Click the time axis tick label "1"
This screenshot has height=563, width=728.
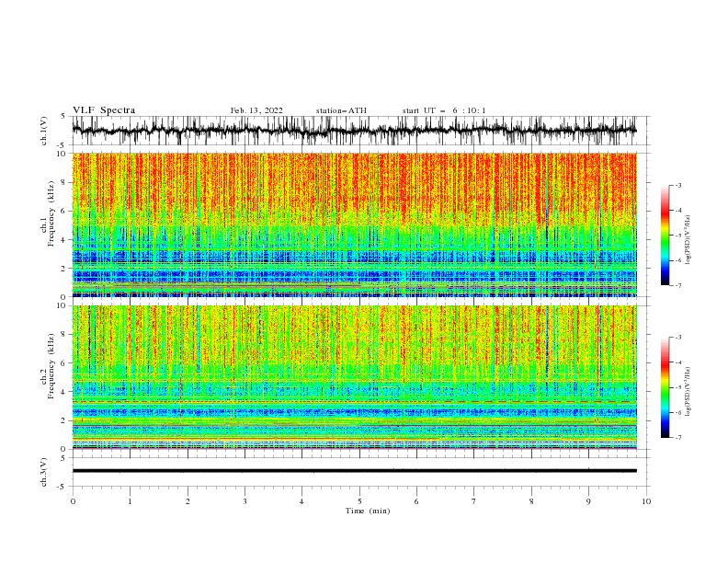(x=130, y=501)
